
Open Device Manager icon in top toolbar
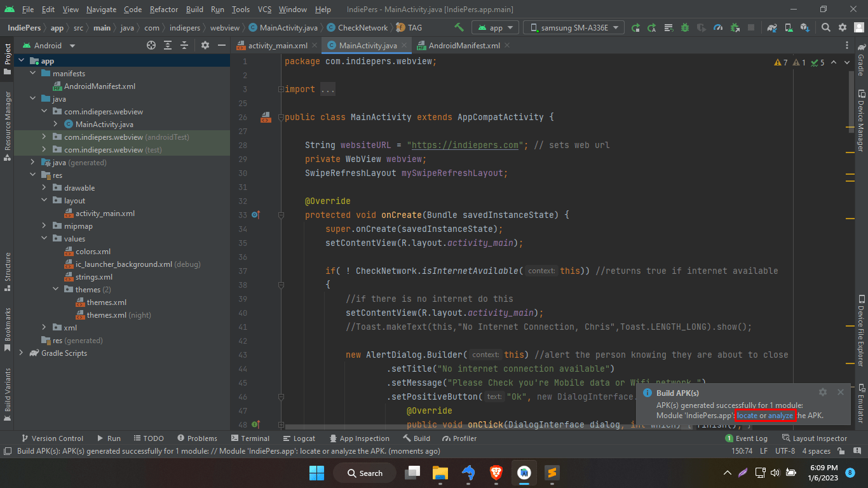tap(788, 27)
